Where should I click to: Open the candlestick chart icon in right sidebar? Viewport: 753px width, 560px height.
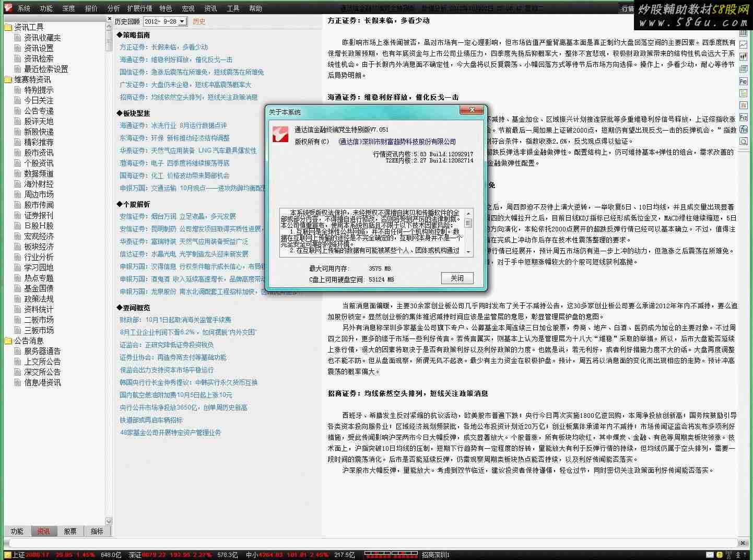click(743, 57)
